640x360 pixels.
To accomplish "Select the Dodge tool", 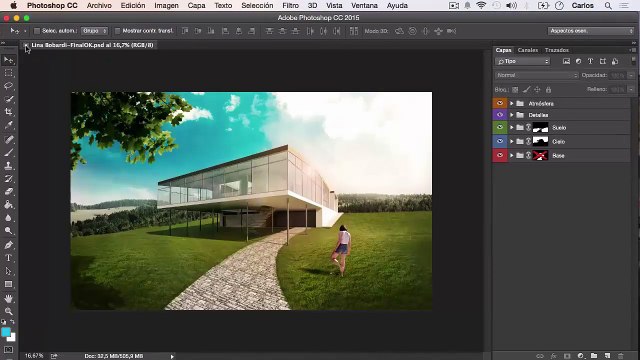I will (9, 231).
